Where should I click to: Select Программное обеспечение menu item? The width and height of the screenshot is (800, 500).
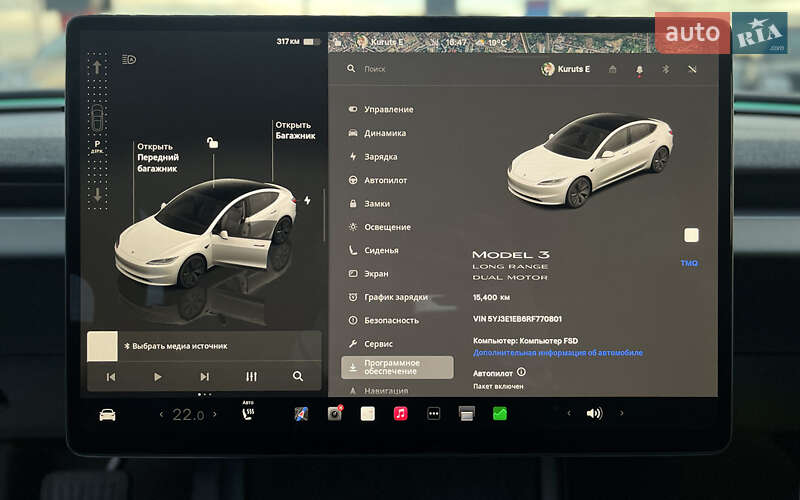coord(397,367)
